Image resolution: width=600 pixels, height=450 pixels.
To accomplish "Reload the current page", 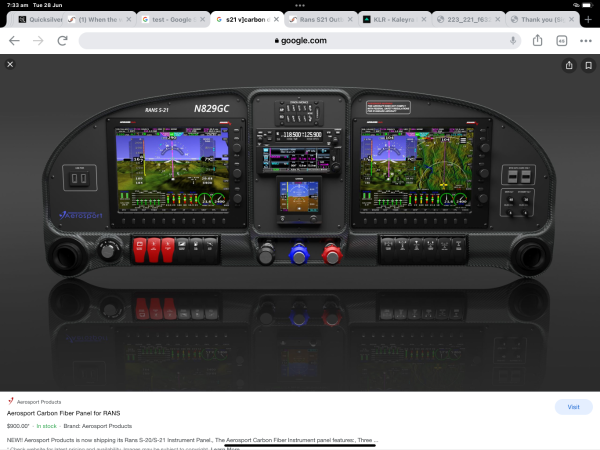I will (62, 40).
